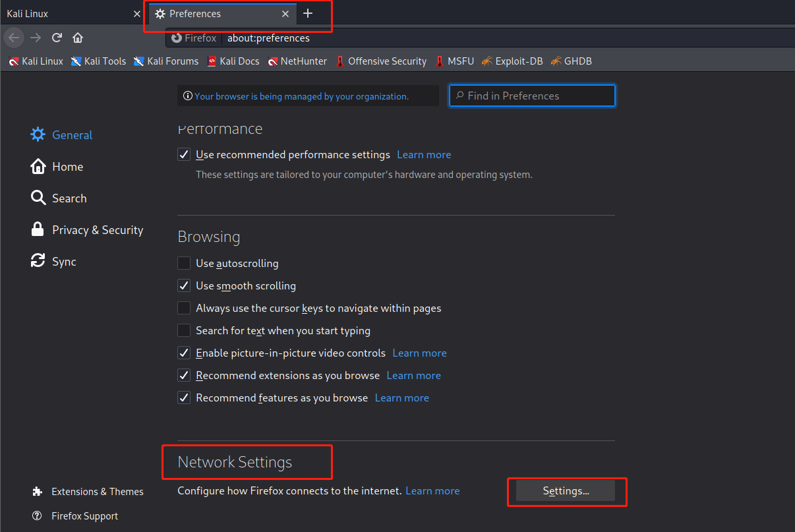
Task: Go forward with the forward arrow
Action: pos(36,38)
